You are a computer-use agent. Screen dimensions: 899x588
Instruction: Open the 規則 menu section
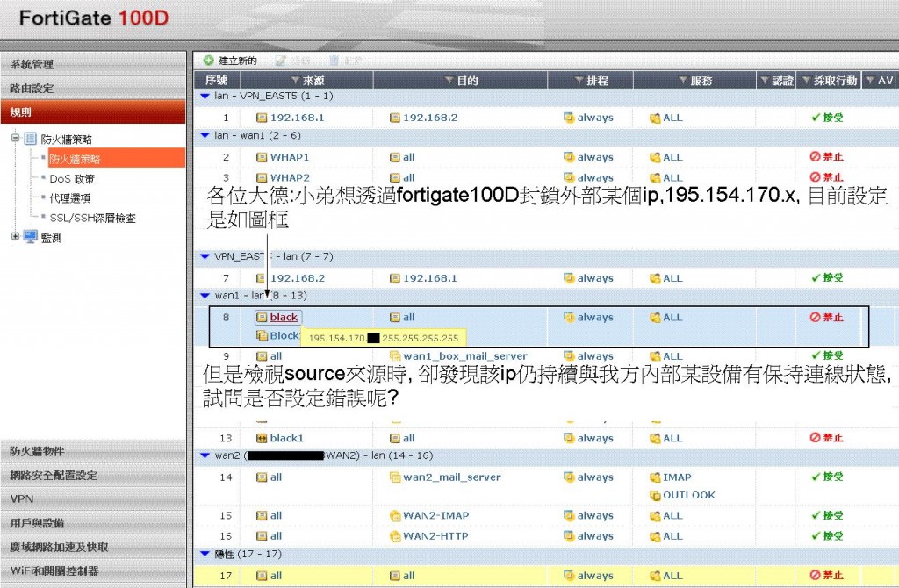point(93,111)
